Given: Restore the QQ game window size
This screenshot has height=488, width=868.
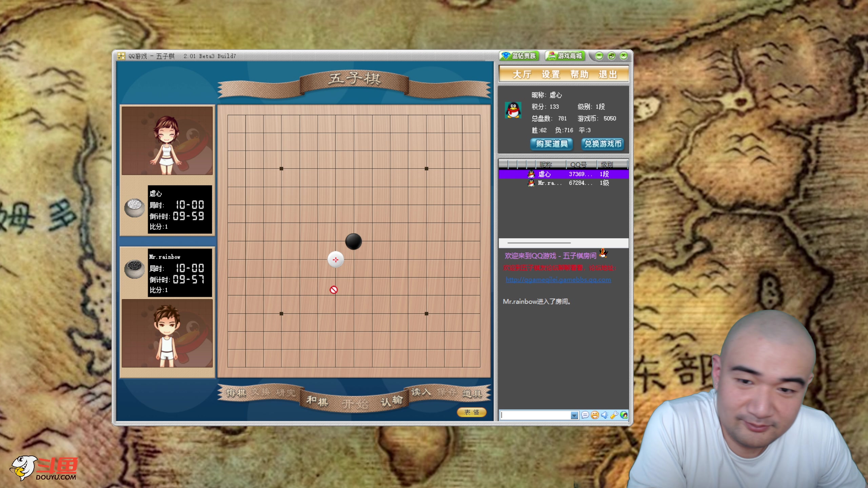Looking at the screenshot, I should click(611, 56).
